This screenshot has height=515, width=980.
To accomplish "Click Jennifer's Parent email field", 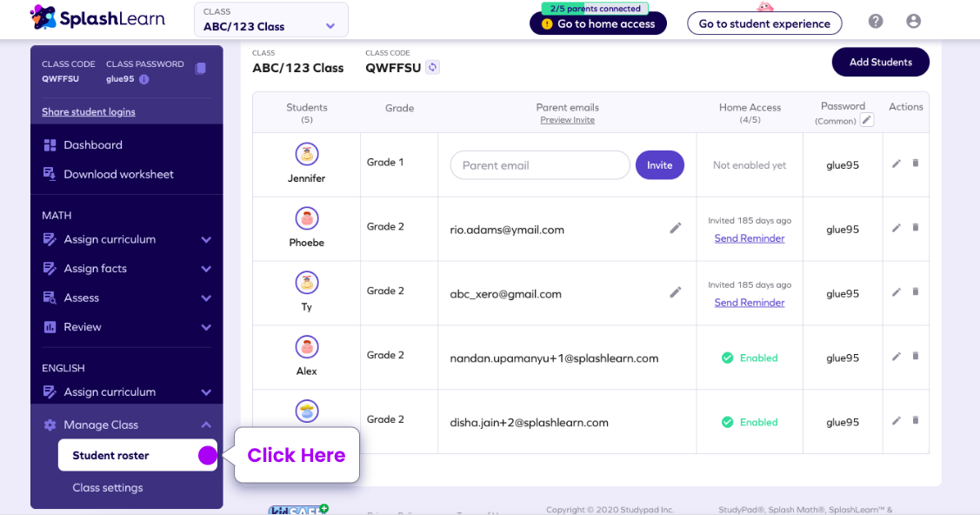I will coord(540,165).
